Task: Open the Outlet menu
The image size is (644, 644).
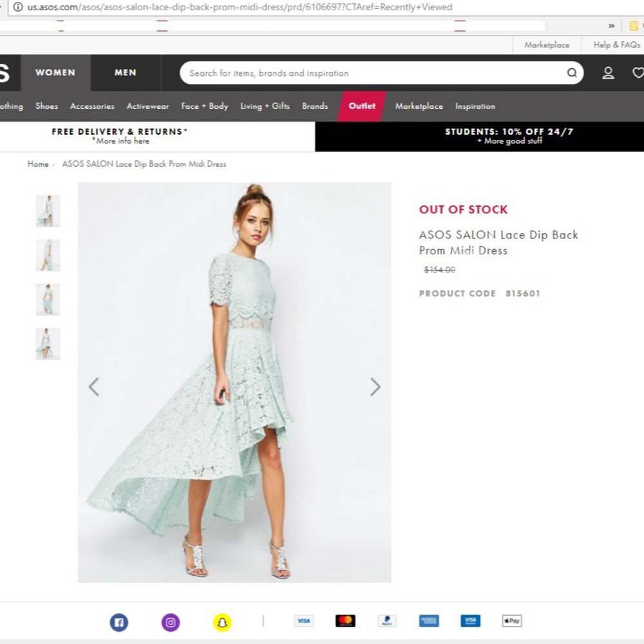Action: tap(362, 106)
